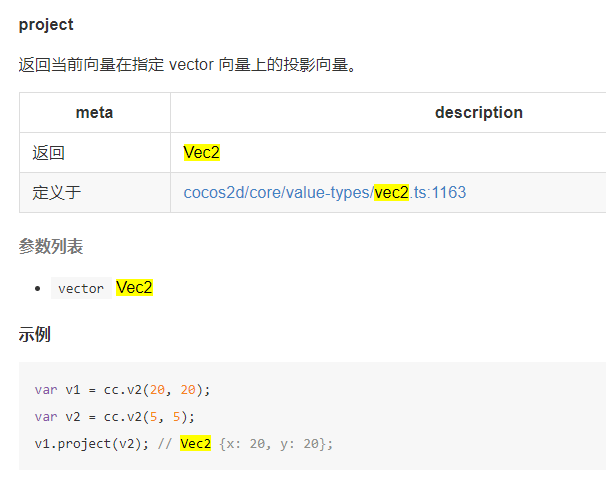Click the highlighted "vec2" in the file path
This screenshot has width=606, height=484.
pyautogui.click(x=391, y=192)
